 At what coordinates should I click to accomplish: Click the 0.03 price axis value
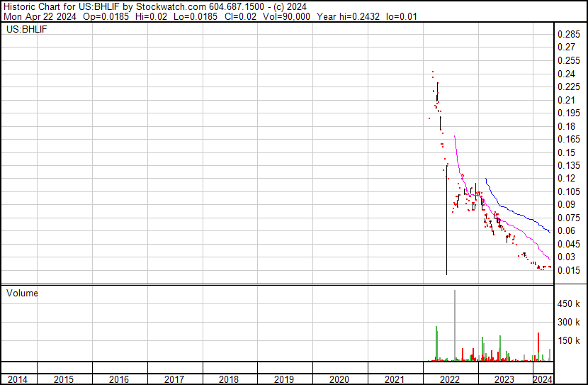tap(566, 257)
